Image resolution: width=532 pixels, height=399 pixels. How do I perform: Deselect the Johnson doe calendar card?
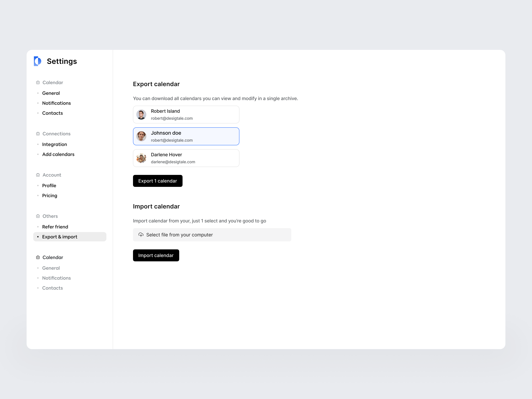coord(186,136)
